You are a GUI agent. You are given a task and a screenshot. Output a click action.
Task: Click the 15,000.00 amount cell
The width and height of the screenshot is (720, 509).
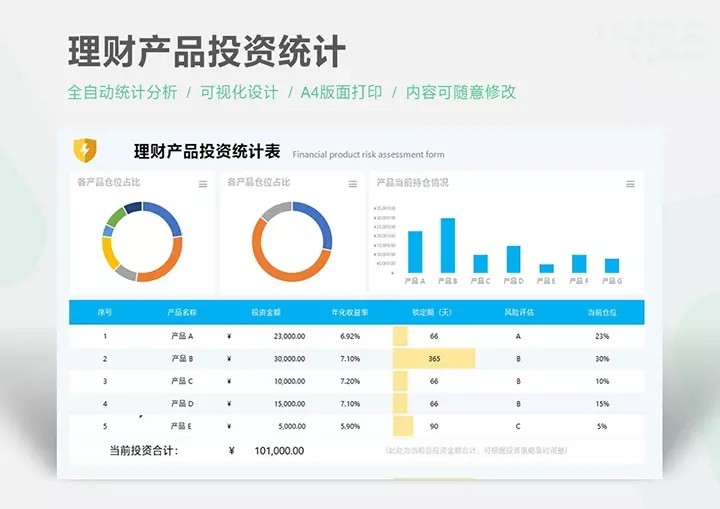tap(289, 404)
